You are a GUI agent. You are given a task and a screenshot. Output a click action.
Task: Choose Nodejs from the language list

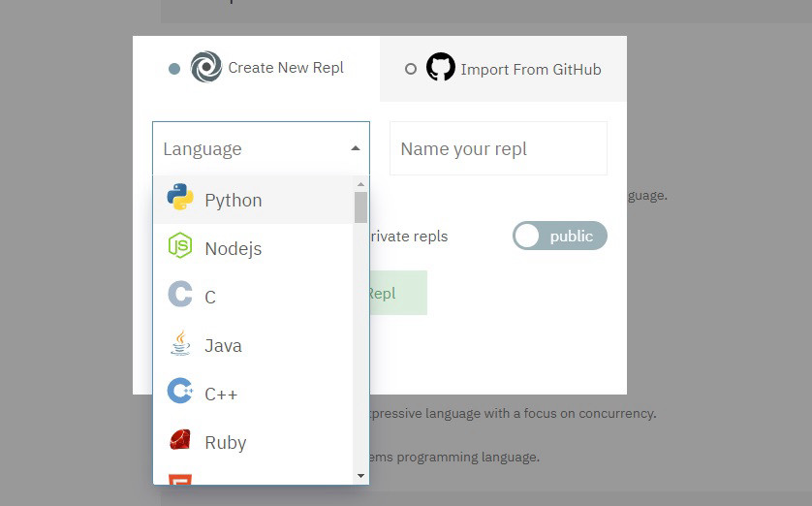coord(253,248)
